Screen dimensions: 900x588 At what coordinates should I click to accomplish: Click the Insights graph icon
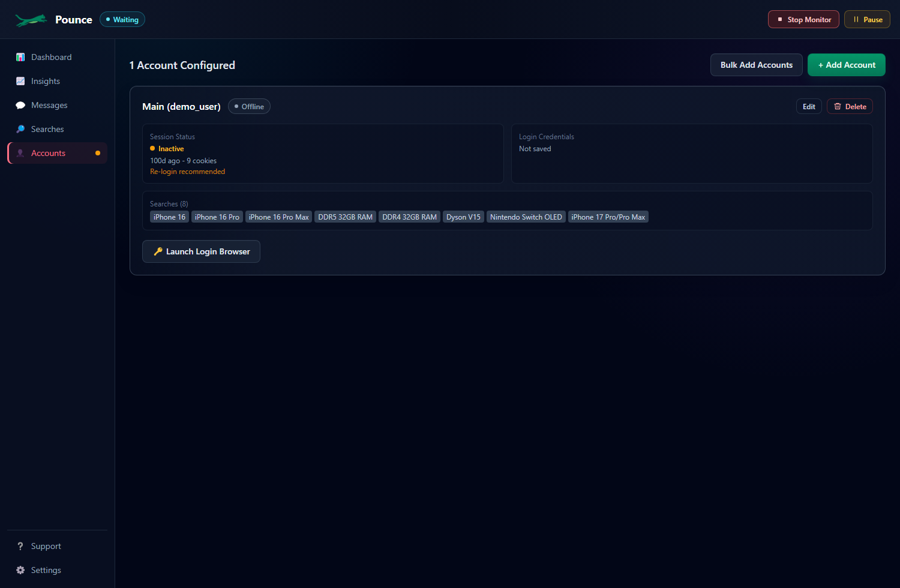click(x=20, y=81)
